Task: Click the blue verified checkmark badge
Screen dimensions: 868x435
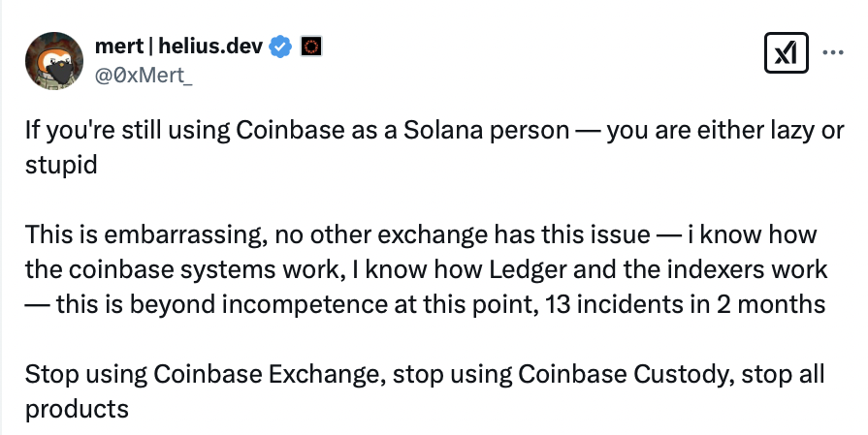Action: pyautogui.click(x=281, y=45)
